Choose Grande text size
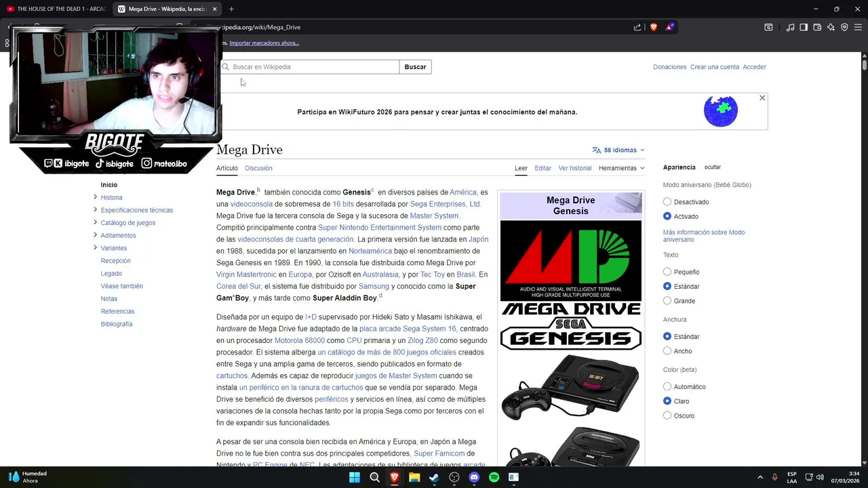868x488 pixels. coord(667,301)
